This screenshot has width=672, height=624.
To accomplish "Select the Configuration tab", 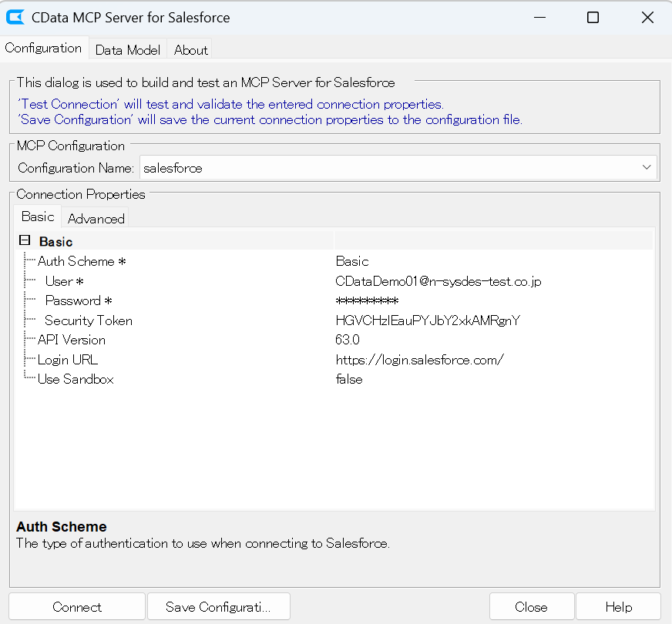I will coord(43,48).
